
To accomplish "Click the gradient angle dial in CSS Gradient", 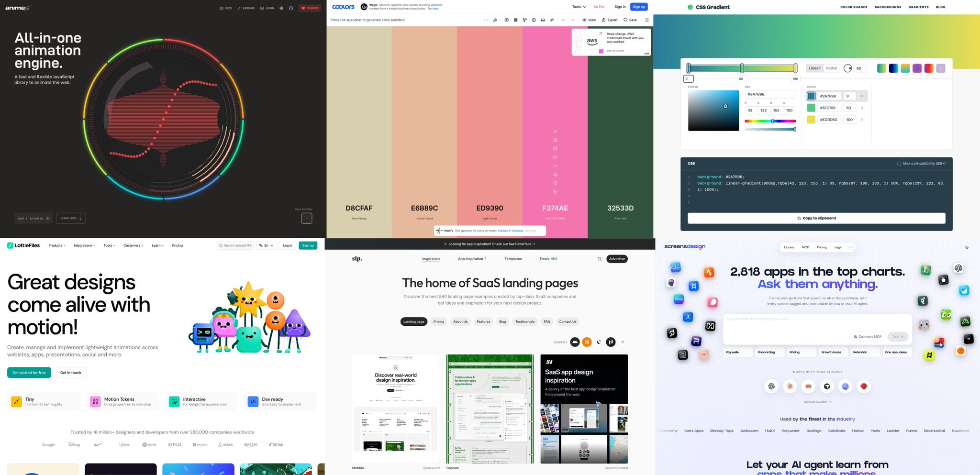I will click(847, 68).
